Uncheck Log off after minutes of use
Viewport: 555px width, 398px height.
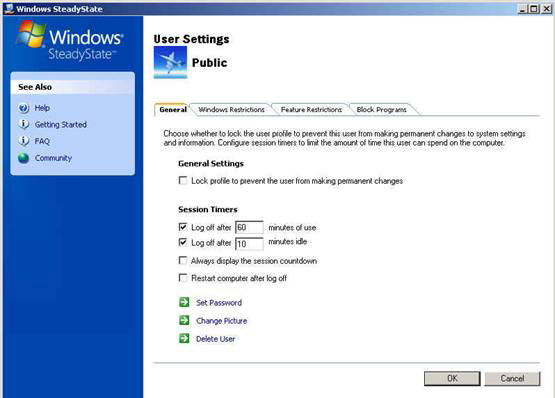pos(183,227)
